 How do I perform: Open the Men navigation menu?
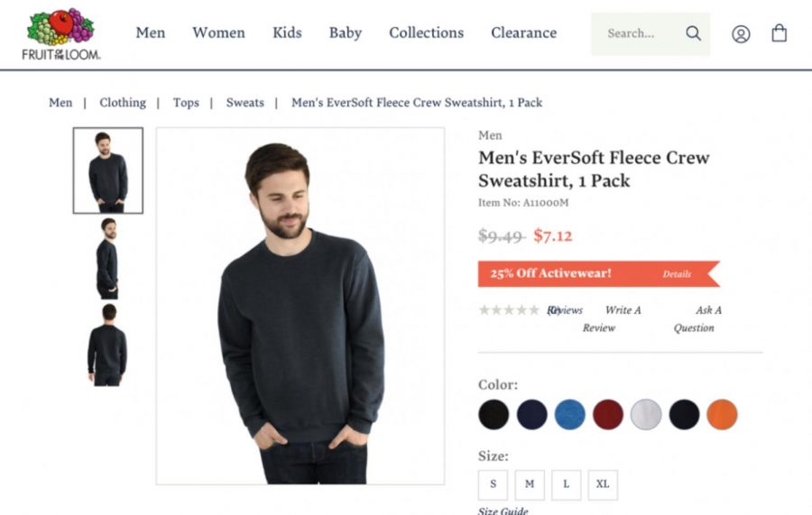point(151,32)
